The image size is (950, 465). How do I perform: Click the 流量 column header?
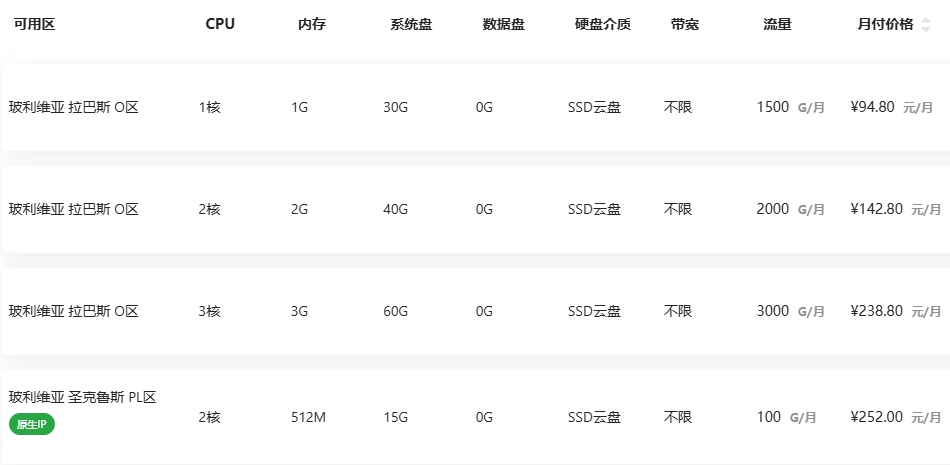pyautogui.click(x=777, y=24)
